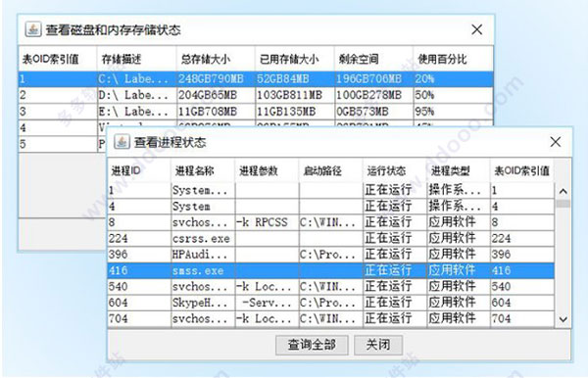Click the 查询全部 button
Screen dimensions: 588x378
coord(312,345)
